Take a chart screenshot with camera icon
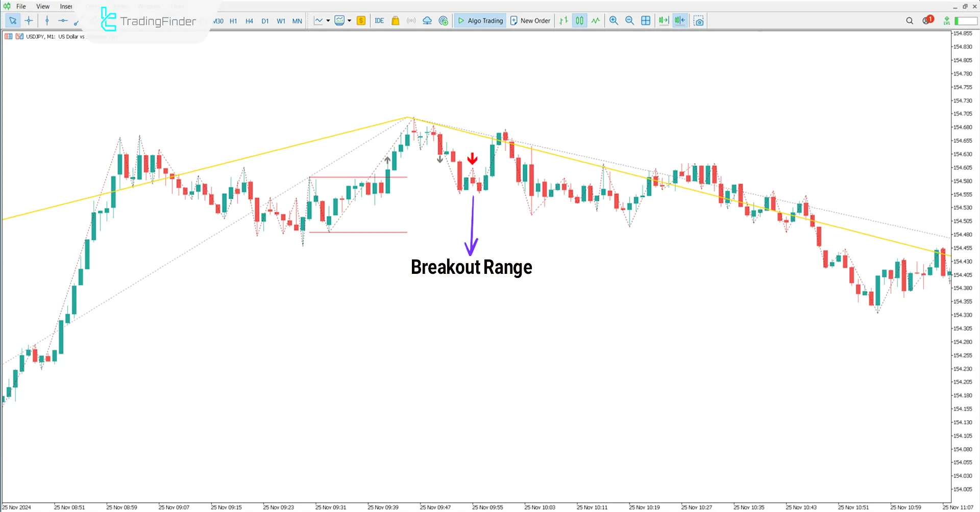The width and height of the screenshot is (980, 512). [699, 20]
